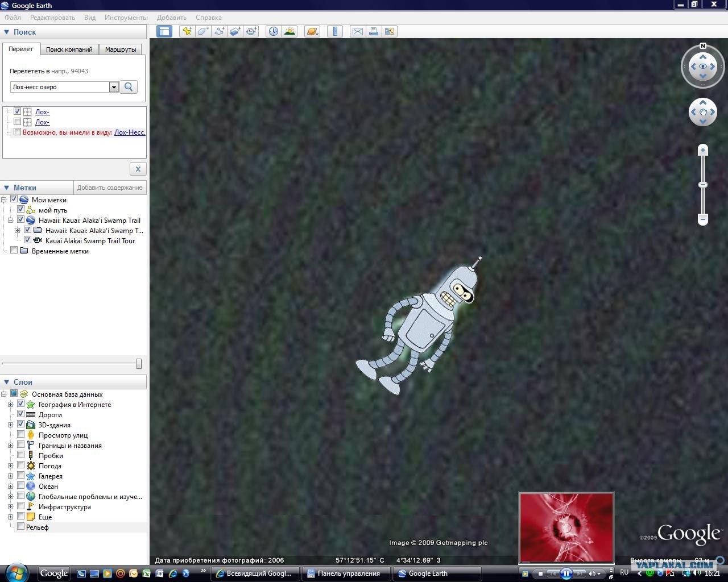Screen dimensions: 728x582
Task: Expand the Границы и названия layer
Action: tap(10, 445)
